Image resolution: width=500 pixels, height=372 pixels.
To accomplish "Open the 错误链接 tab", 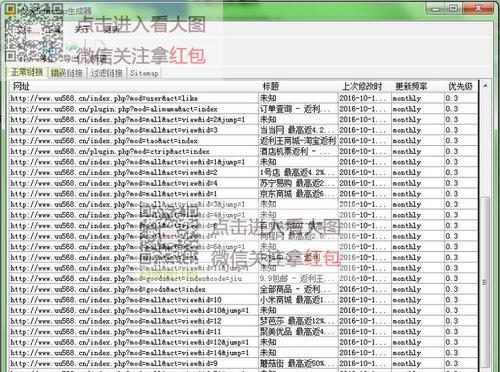I will coord(67,73).
